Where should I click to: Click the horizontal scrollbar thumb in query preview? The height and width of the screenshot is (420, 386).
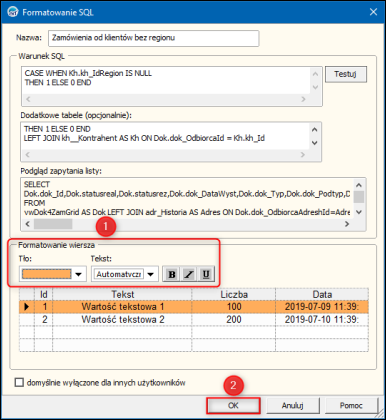(x=53, y=224)
